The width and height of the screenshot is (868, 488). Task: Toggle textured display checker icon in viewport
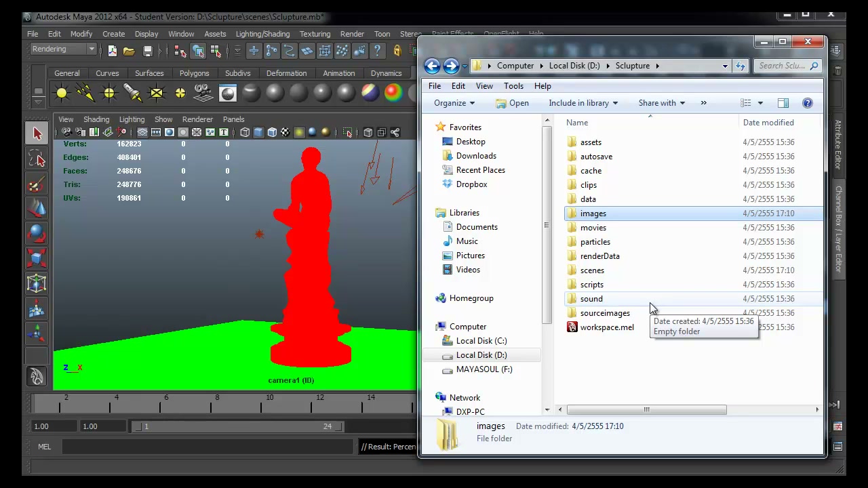[x=285, y=132]
